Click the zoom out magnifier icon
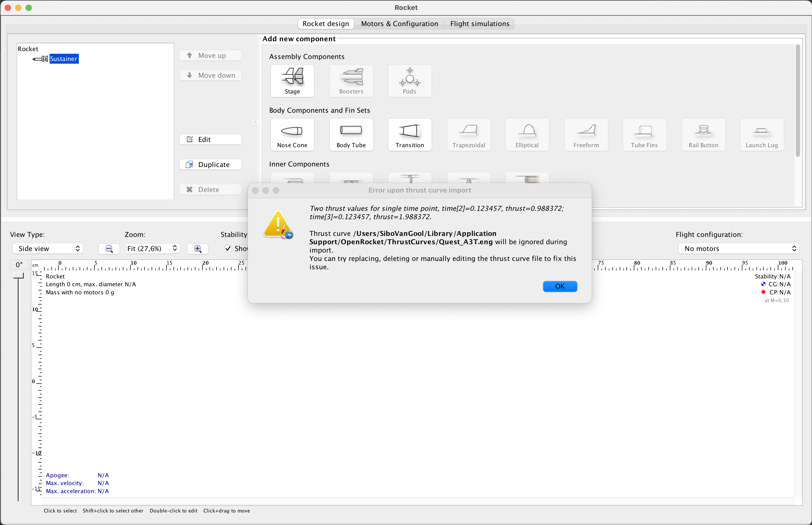The image size is (812, 525). [109, 248]
